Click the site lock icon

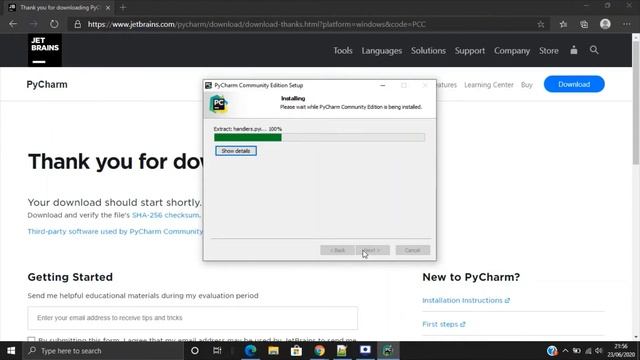tap(78, 24)
